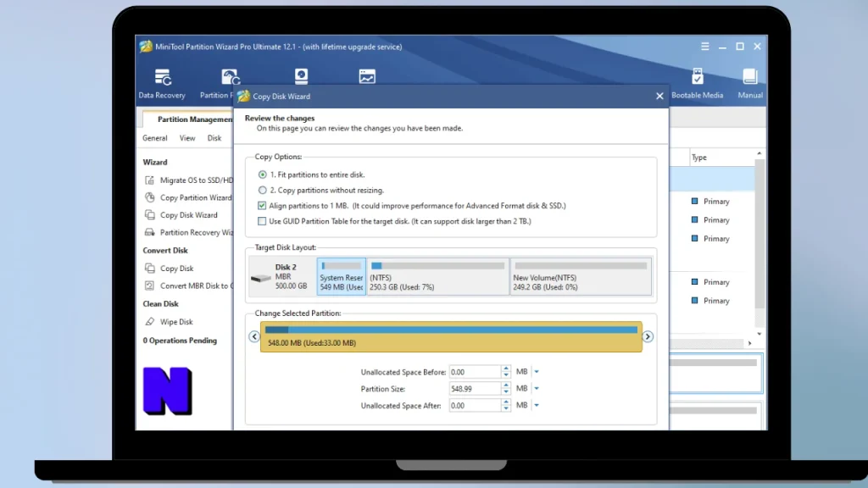Open the View menu

(187, 138)
